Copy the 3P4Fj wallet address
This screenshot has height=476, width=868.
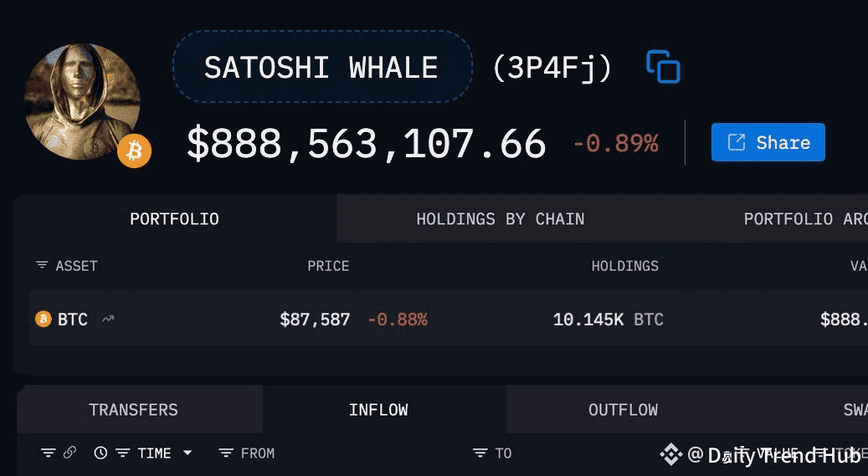664,67
